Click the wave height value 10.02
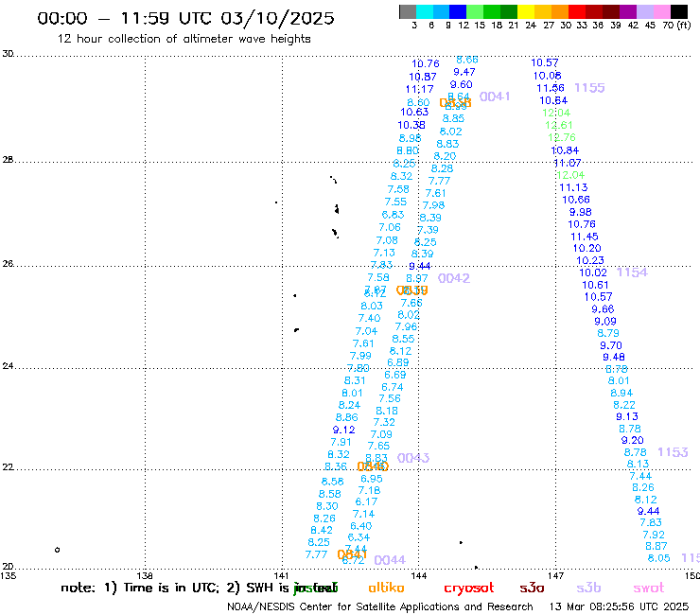 (x=593, y=272)
